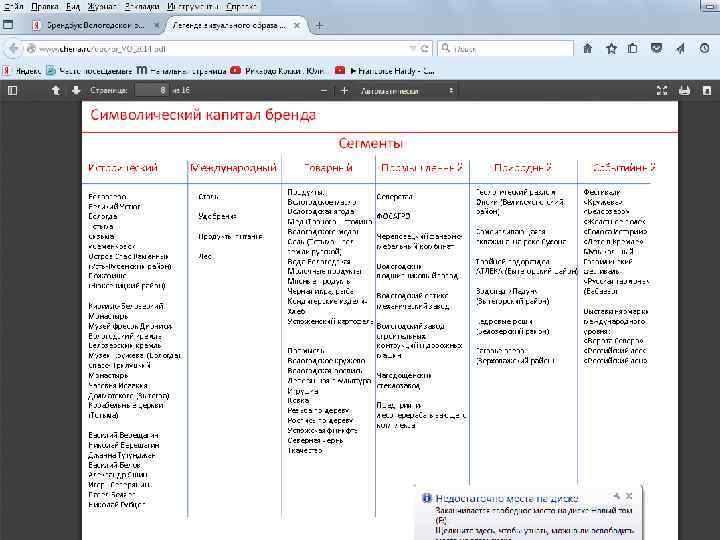Go to next PDF page arrow
Screen dimensions: 720x540
pos(76,90)
